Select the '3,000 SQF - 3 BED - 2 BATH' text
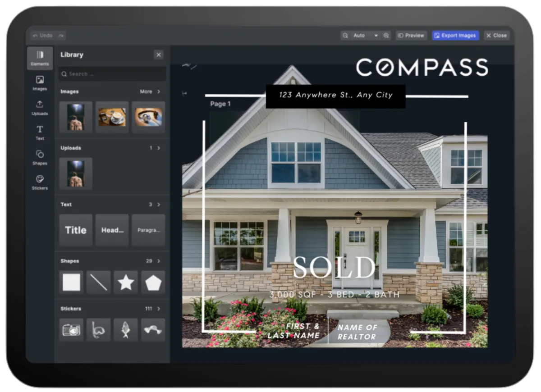Viewport: 541px width, 392px height. pos(335,295)
